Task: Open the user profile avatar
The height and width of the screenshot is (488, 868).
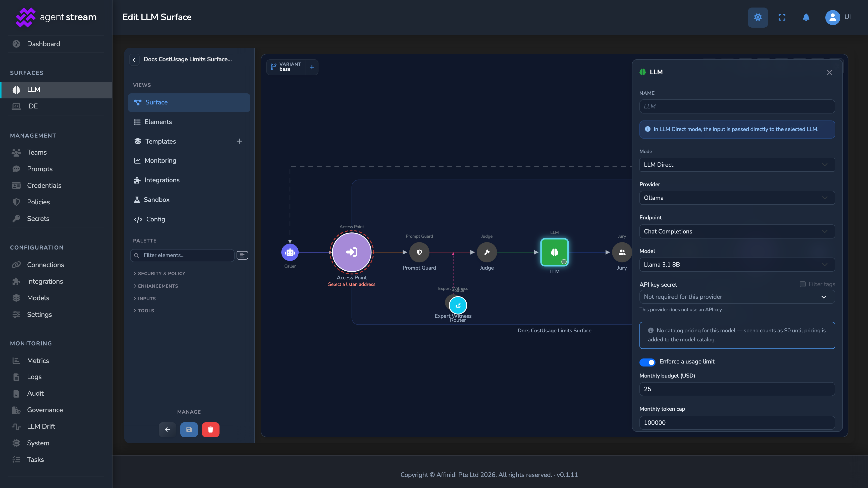Action: click(832, 17)
